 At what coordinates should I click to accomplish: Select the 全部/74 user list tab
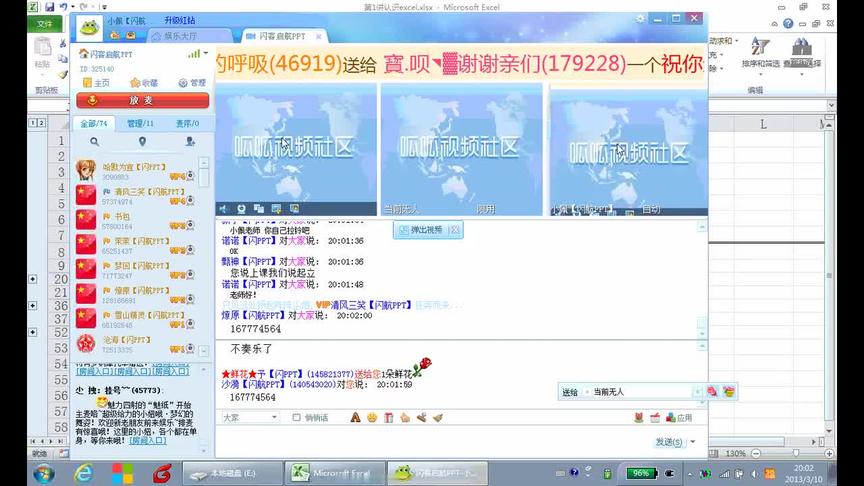pyautogui.click(x=94, y=123)
